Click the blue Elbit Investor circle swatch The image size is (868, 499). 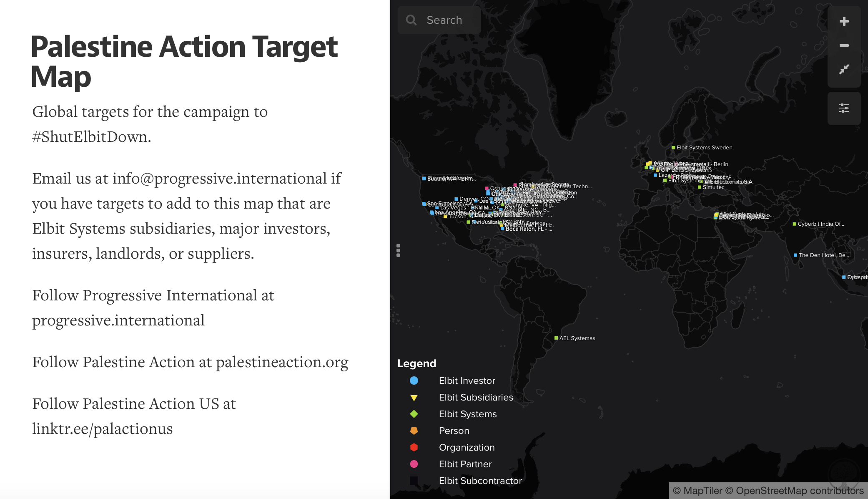coord(414,381)
